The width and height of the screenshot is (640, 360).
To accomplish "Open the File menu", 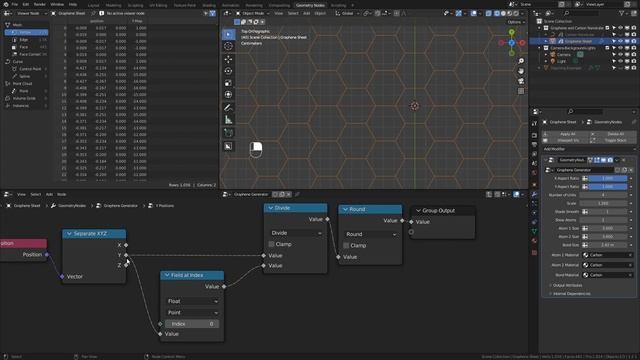I will [15, 4].
